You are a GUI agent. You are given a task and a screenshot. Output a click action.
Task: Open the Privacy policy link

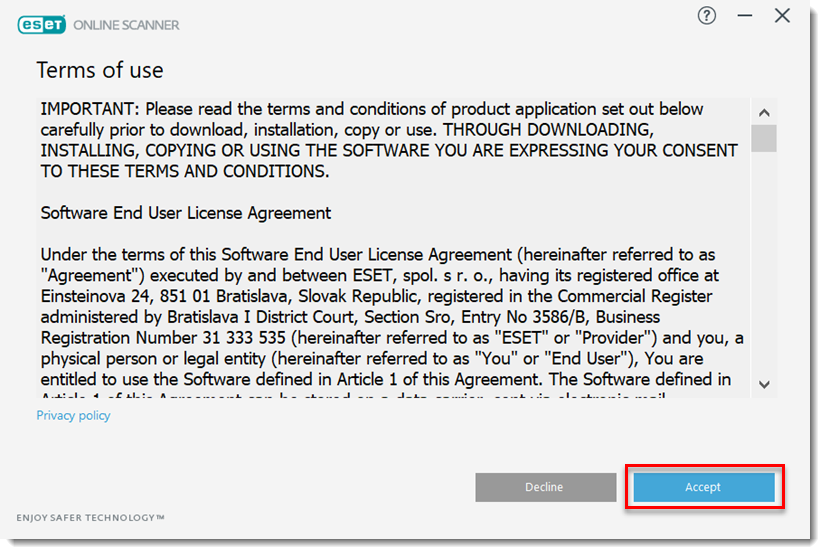(x=73, y=416)
